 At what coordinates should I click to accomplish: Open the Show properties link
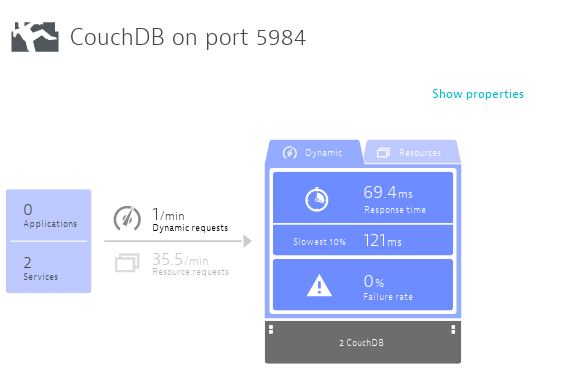(x=478, y=94)
